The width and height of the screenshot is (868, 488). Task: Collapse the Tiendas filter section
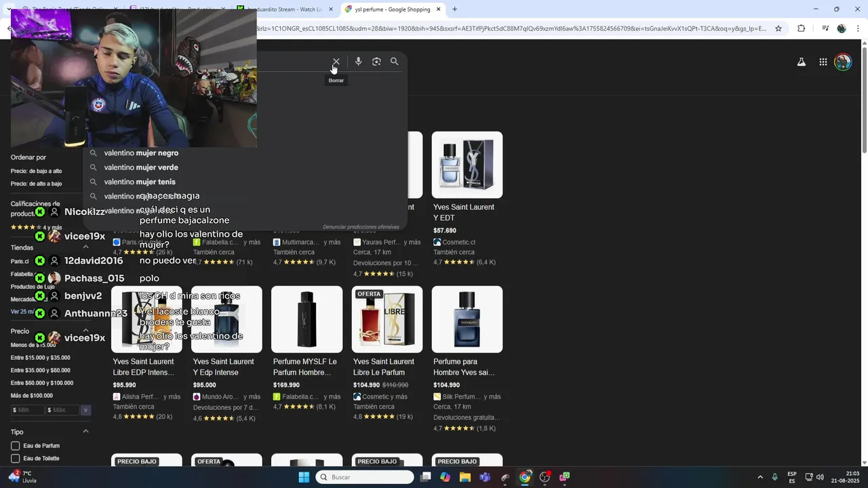(x=86, y=248)
